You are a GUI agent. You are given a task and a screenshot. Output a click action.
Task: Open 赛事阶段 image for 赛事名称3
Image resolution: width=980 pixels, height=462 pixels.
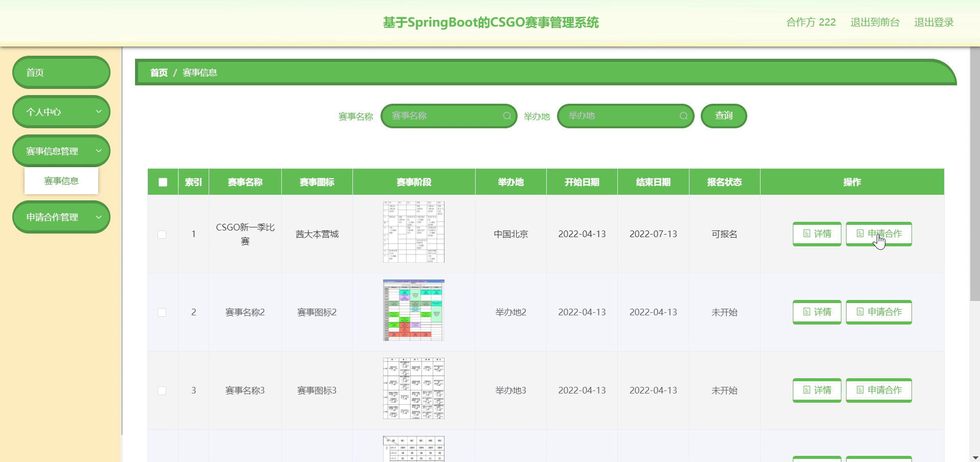[414, 388]
